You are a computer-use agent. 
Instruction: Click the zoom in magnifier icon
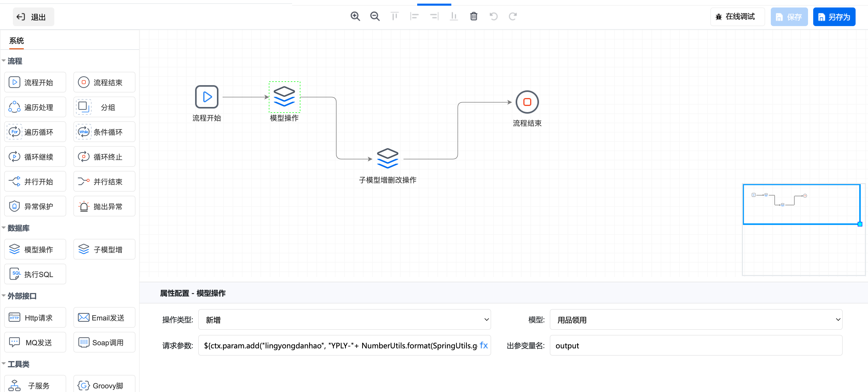pyautogui.click(x=355, y=16)
